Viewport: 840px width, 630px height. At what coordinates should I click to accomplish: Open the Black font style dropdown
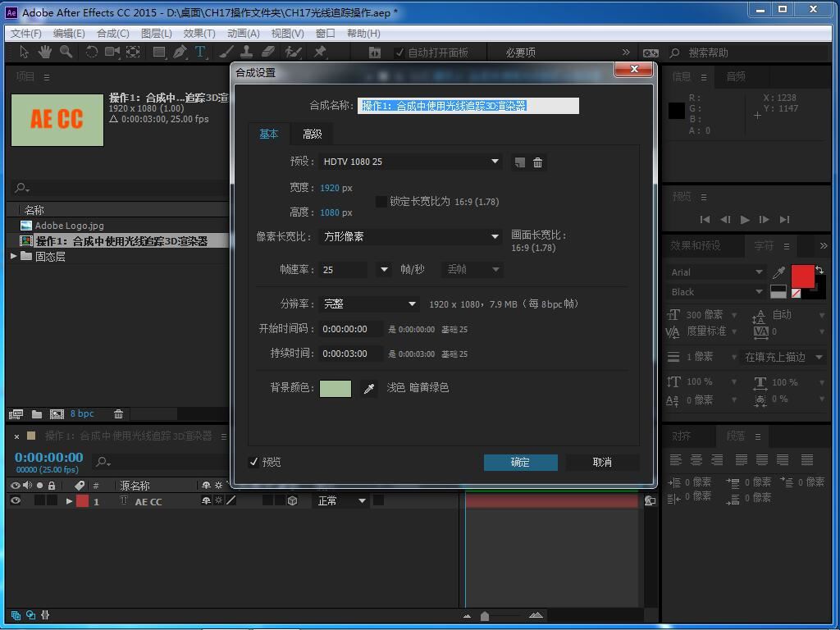click(716, 292)
